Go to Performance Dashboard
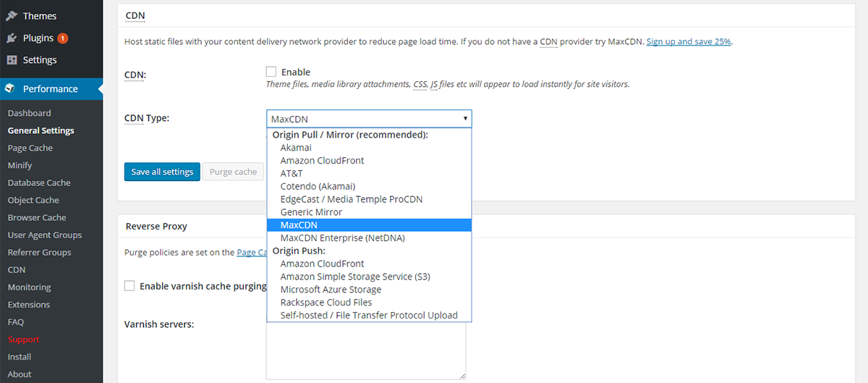 point(30,113)
